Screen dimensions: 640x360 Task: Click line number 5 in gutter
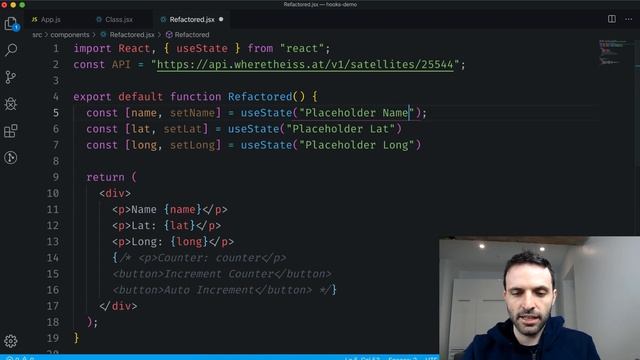56,113
